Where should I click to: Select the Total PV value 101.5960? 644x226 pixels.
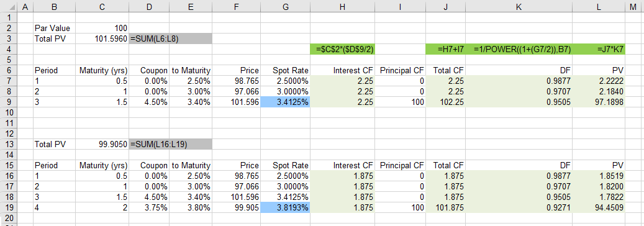click(102, 38)
